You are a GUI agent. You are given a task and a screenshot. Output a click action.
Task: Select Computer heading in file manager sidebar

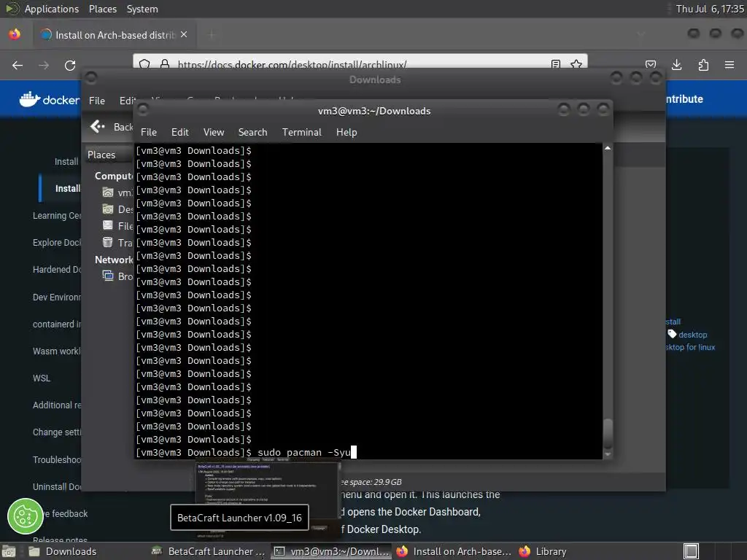[114, 176]
